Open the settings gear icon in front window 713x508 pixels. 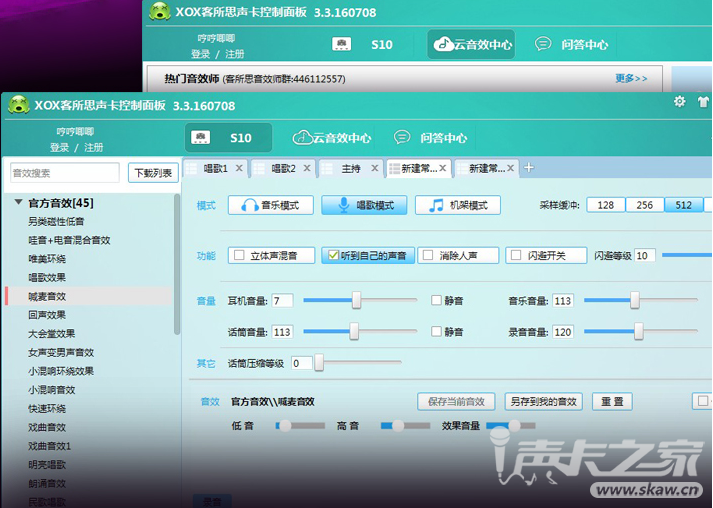(679, 101)
